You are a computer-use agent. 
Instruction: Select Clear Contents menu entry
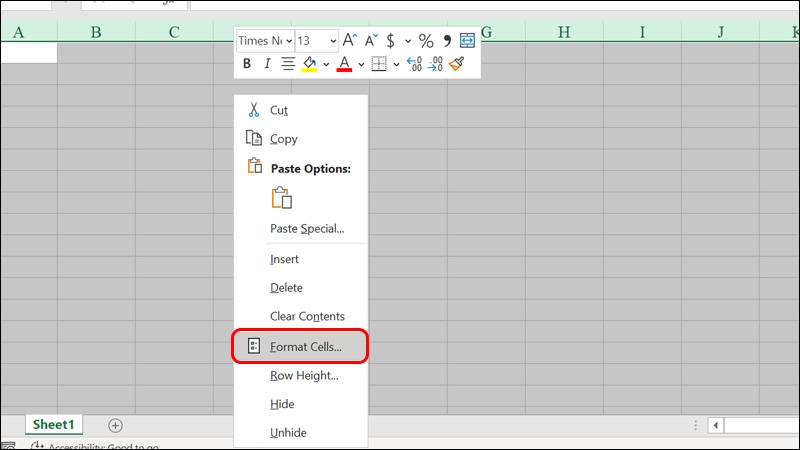click(301, 316)
